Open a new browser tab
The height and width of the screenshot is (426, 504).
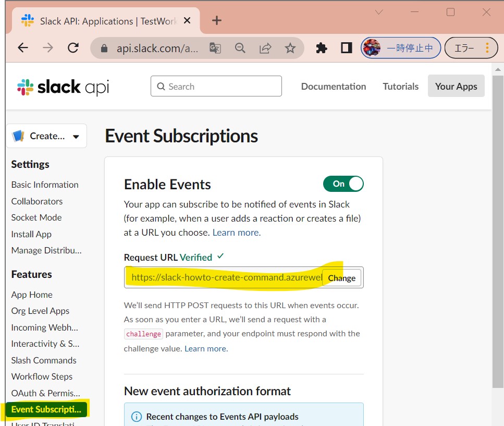[217, 20]
